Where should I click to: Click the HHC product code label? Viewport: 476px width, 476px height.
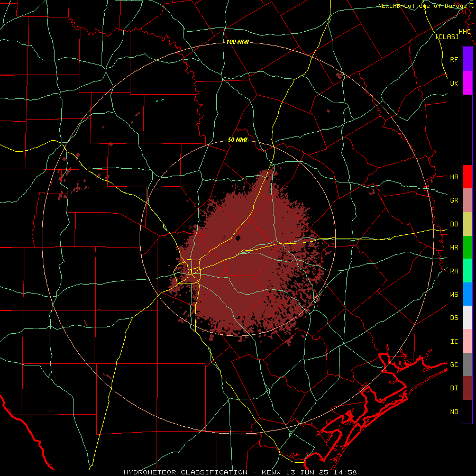465,32
